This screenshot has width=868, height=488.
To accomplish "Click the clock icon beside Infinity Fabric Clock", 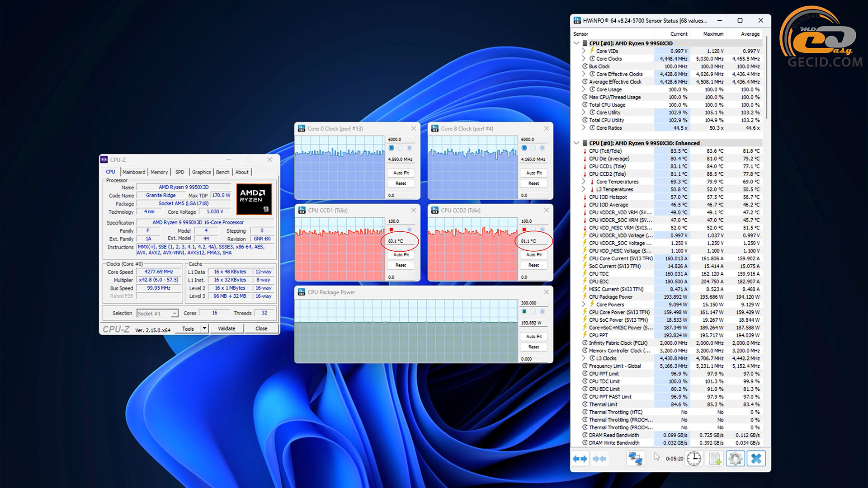I will [x=585, y=343].
